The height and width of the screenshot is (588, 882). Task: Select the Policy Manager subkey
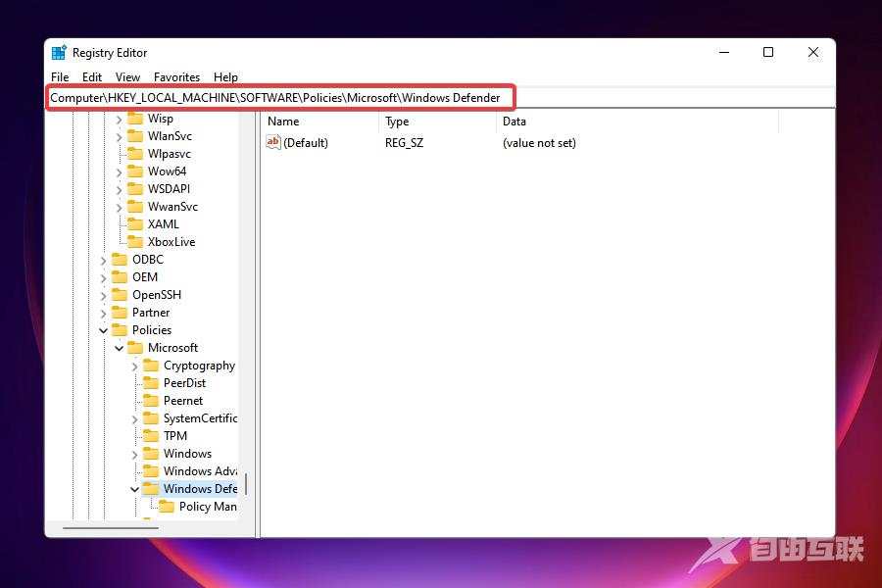[207, 506]
